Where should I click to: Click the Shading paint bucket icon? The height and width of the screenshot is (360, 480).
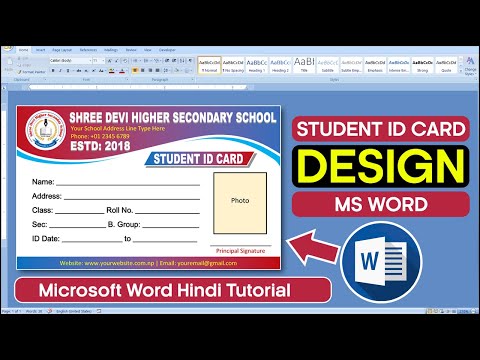coord(178,71)
